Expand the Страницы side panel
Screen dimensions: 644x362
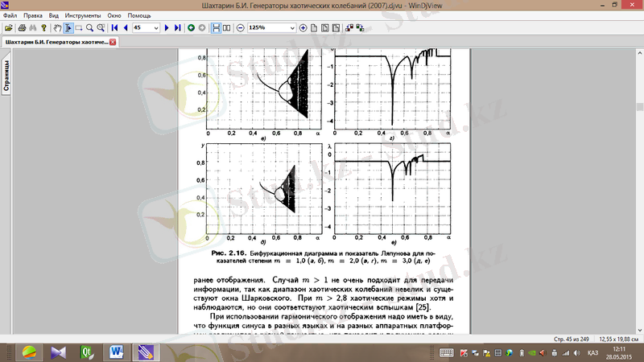click(5, 77)
